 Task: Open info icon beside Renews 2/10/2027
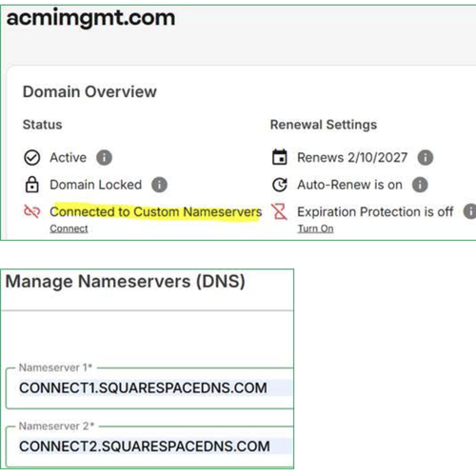[426, 157]
